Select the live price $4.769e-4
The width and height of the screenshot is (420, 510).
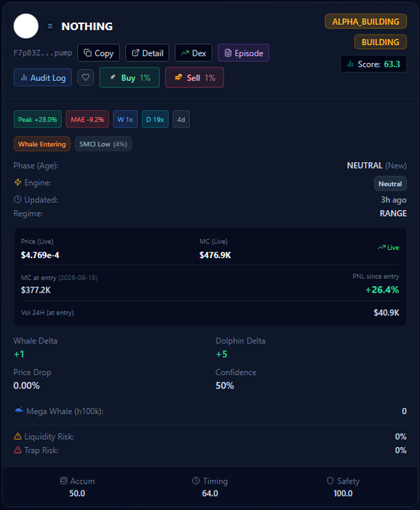tap(40, 255)
